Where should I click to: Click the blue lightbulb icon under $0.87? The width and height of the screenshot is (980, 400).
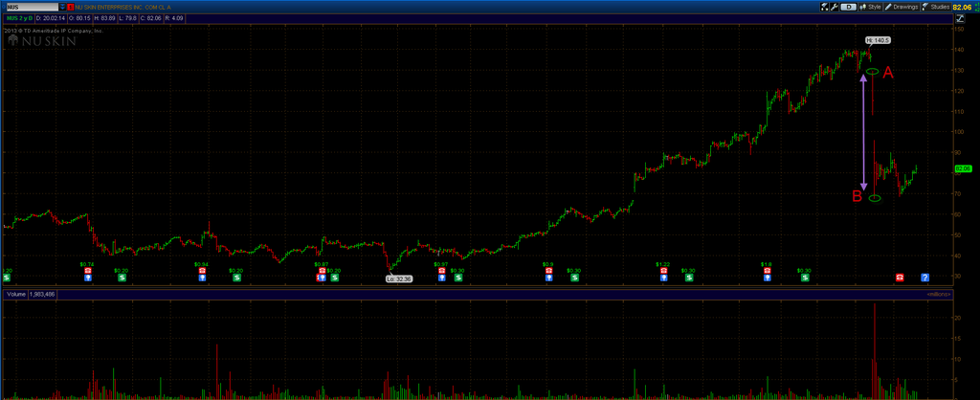point(323,278)
